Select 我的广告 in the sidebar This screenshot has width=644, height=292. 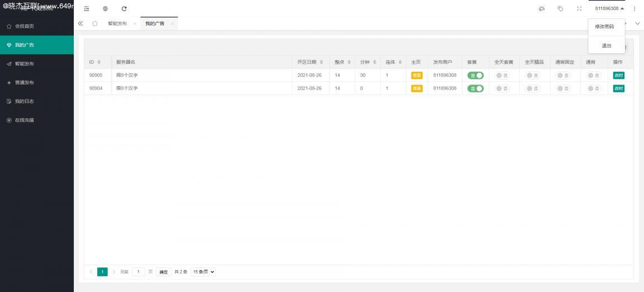37,45
